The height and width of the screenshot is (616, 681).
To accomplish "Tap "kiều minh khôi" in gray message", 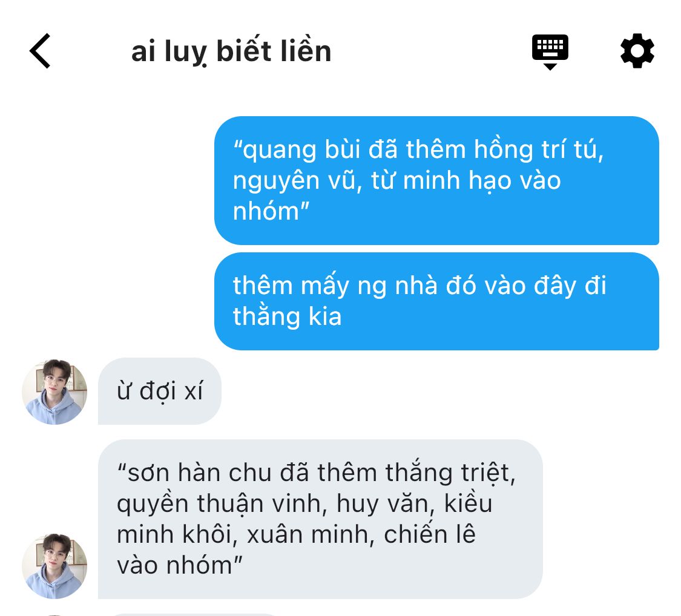I will point(304,519).
